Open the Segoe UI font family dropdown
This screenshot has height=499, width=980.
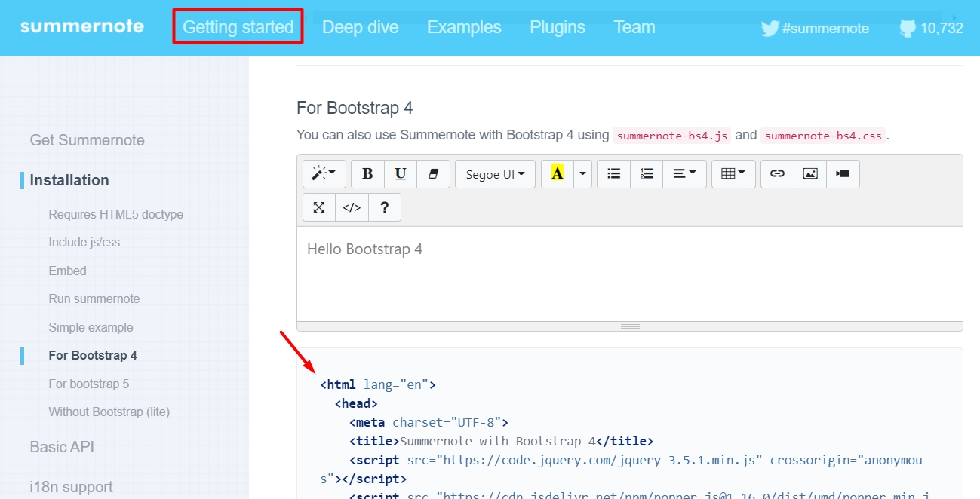point(495,174)
